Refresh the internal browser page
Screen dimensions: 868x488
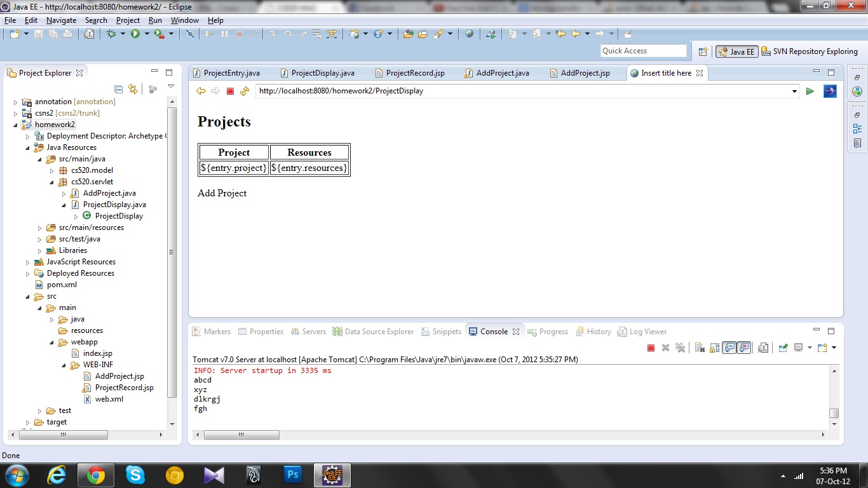pyautogui.click(x=245, y=91)
